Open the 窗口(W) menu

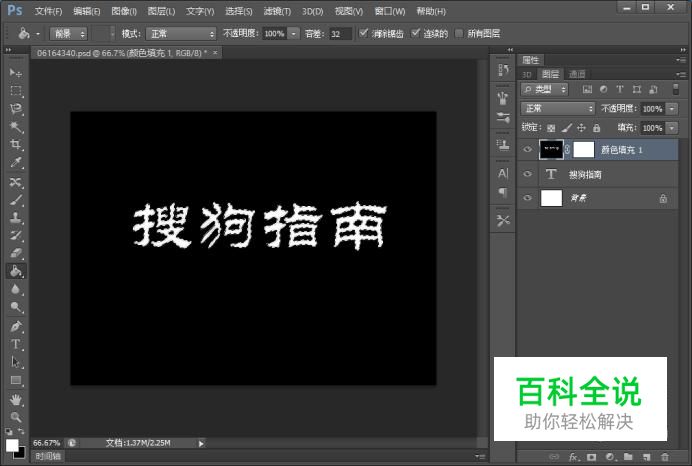pos(390,11)
